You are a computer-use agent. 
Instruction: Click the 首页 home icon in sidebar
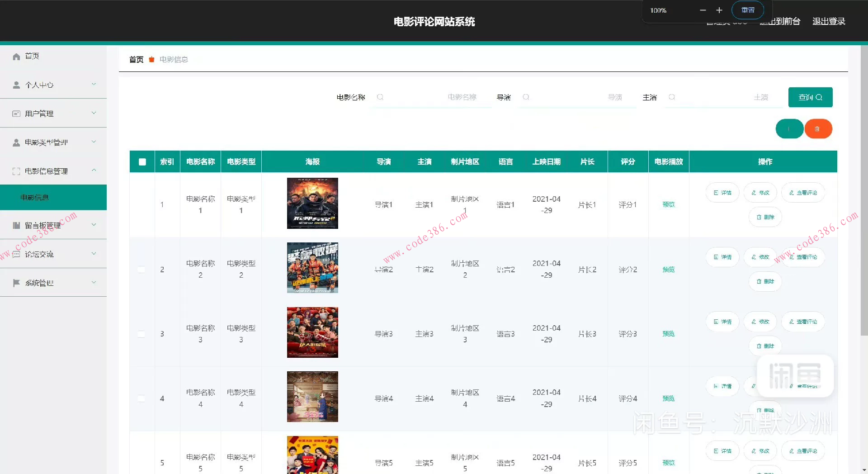pos(17,56)
